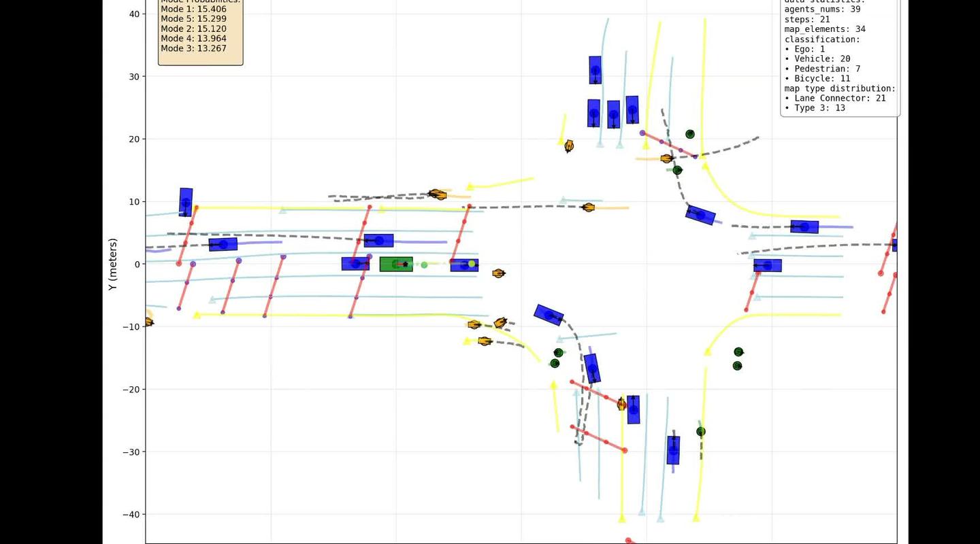Click the Y-axis tick label '20'

[x=133, y=139]
